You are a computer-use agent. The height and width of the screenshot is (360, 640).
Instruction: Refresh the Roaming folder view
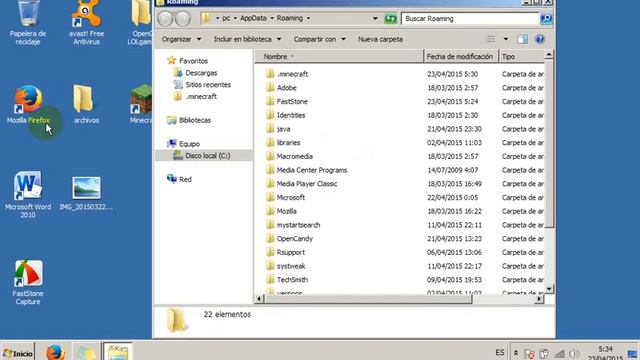tap(391, 18)
